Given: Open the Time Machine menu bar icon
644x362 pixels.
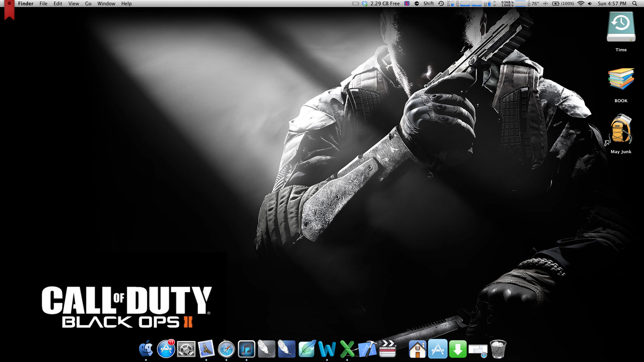Looking at the screenshot, I should (x=441, y=3).
